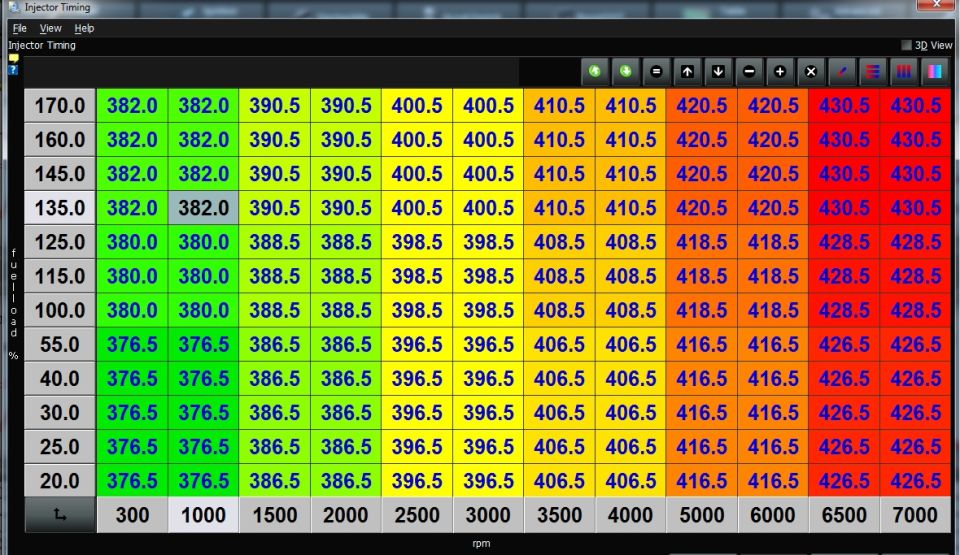Select the 6000 rpm bin
The width and height of the screenshot is (960, 555).
(773, 515)
